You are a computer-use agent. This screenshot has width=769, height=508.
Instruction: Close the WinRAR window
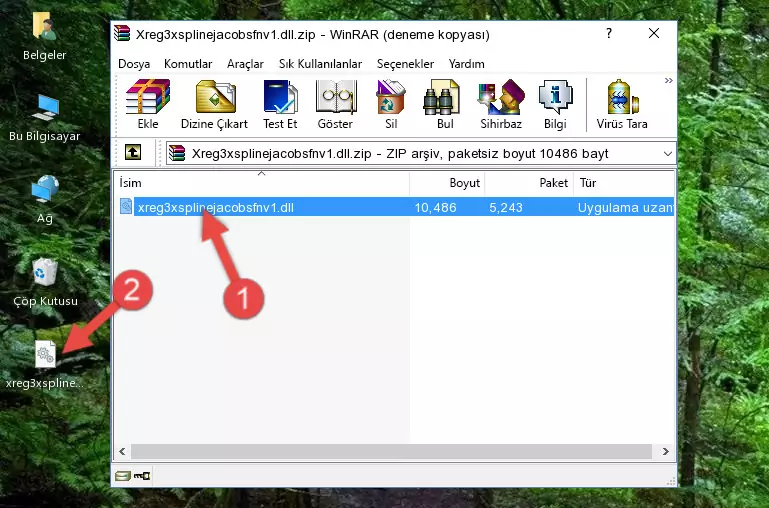pos(654,33)
